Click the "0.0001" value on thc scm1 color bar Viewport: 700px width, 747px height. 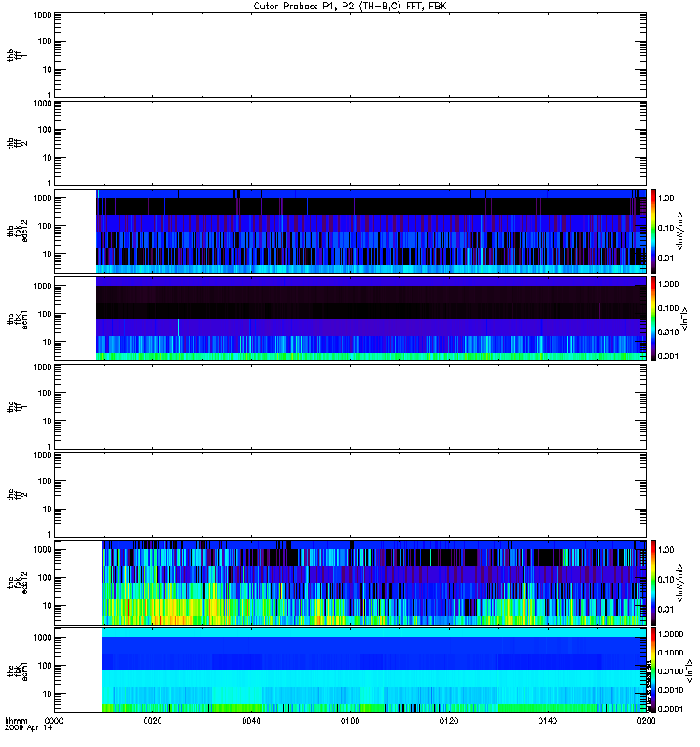pyautogui.click(x=670, y=709)
